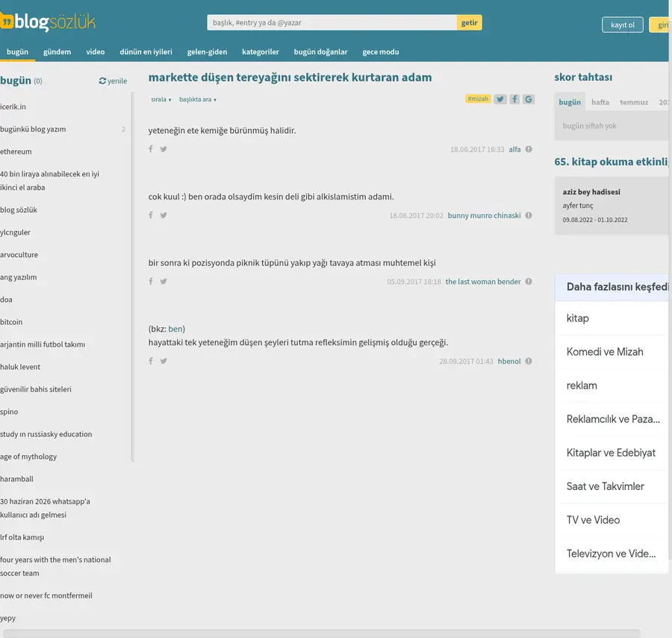
Task: Open the aziz bey hadisesi book card
Action: pos(612,205)
